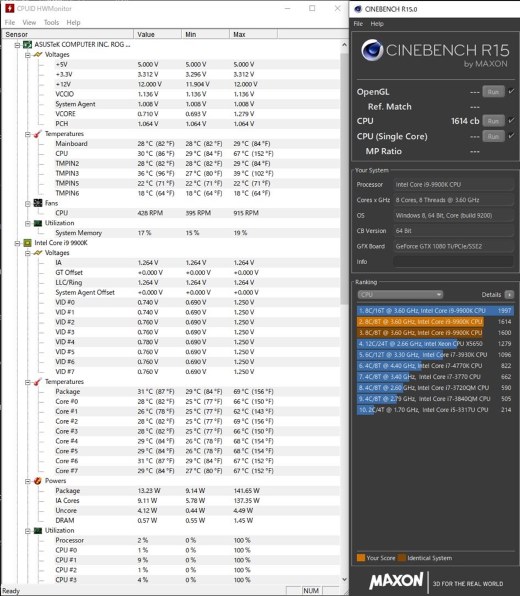Collapse the motherboard Temperatures group

28,134
